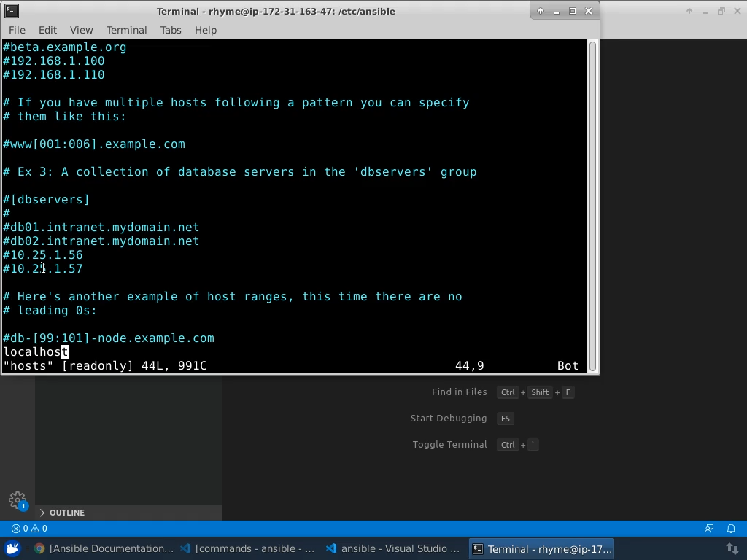Click the VS Code feedback status icon

[x=709, y=529]
